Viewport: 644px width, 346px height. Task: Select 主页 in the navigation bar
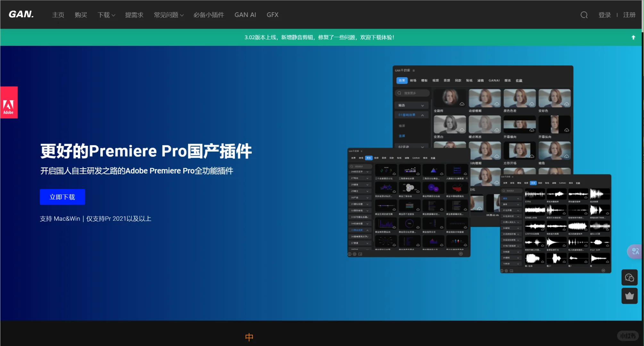point(58,15)
